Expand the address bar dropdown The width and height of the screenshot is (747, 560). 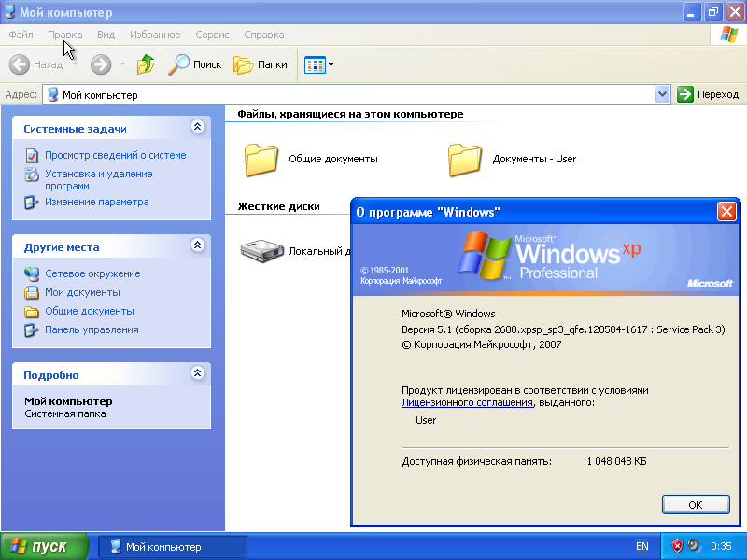[x=662, y=94]
